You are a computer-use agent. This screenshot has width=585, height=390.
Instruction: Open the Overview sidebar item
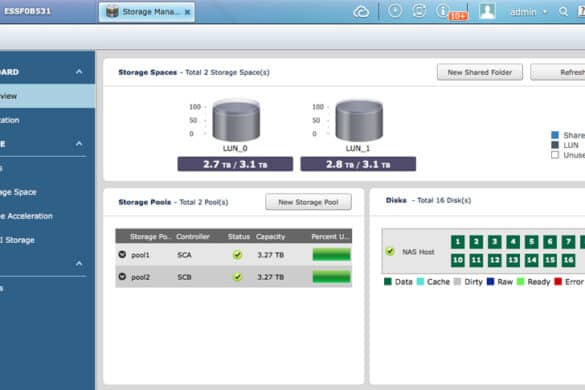(x=47, y=96)
